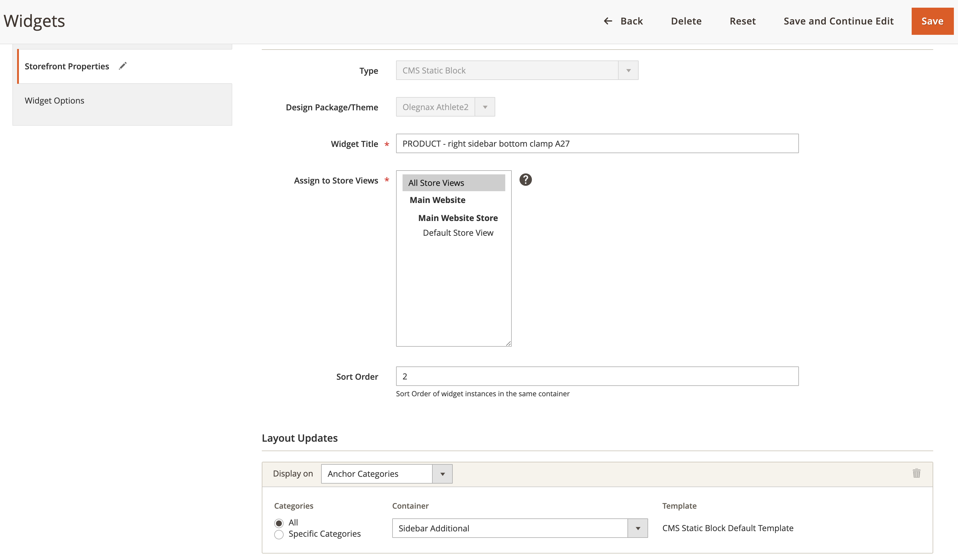Click the Delete button
Image resolution: width=958 pixels, height=560 pixels.
[x=686, y=21]
